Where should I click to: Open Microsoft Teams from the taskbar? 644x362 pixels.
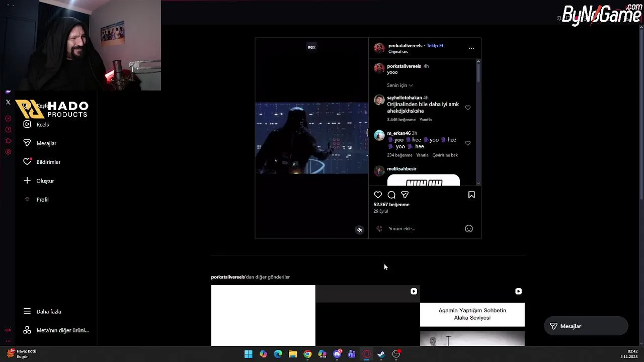tap(352, 354)
